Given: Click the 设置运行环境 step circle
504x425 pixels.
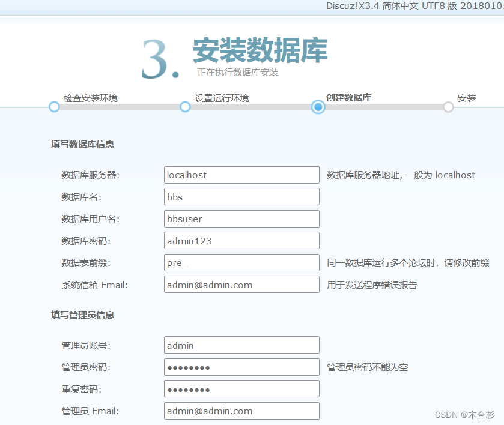Looking at the screenshot, I should (x=185, y=107).
